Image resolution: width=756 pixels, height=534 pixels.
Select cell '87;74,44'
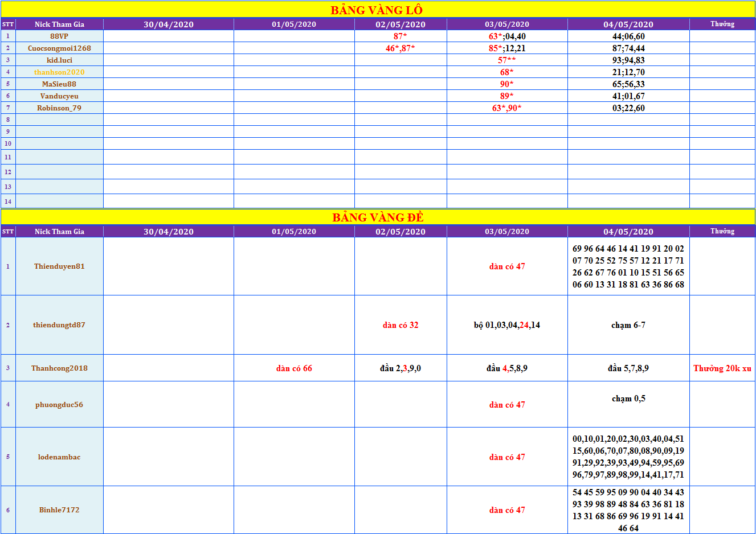coord(628,48)
